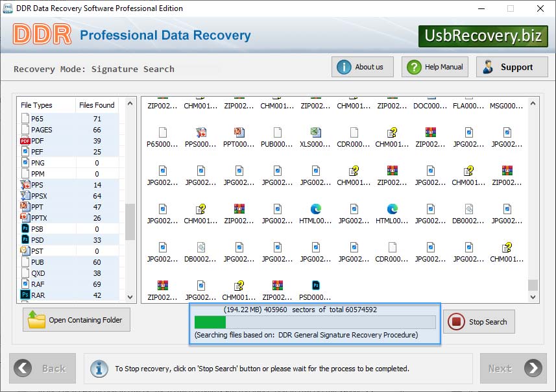Click the count 64 in PPSX row
Viewport: 556px width, 392px height.
[x=97, y=196]
